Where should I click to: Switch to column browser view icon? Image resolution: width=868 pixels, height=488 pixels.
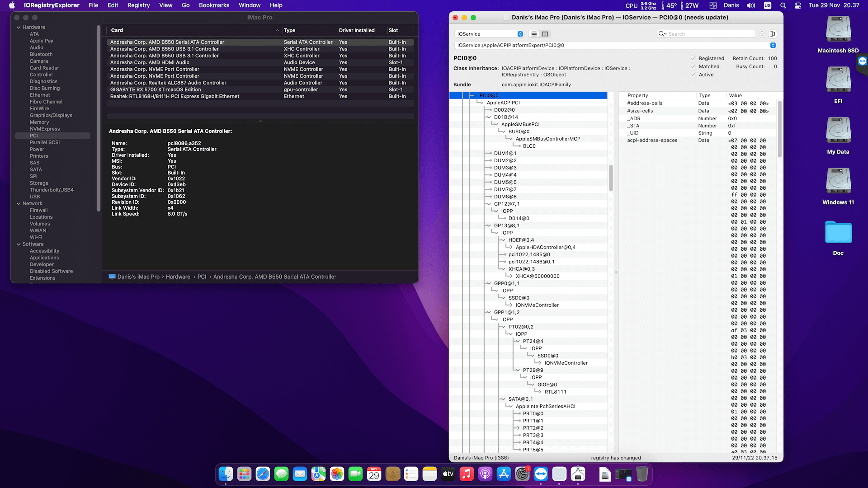[545, 34]
